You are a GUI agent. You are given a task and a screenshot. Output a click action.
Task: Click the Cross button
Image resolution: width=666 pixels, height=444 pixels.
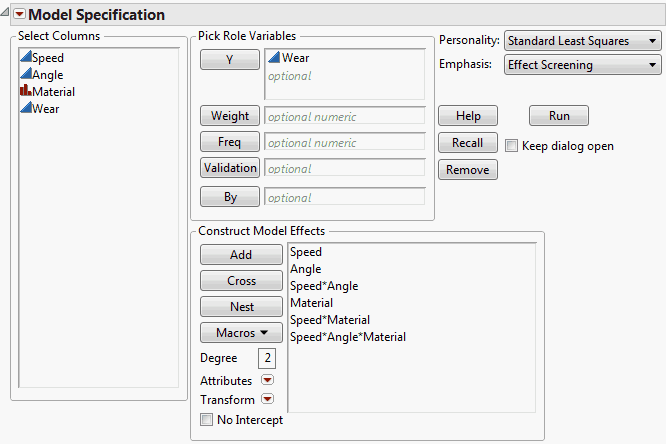pyautogui.click(x=241, y=281)
